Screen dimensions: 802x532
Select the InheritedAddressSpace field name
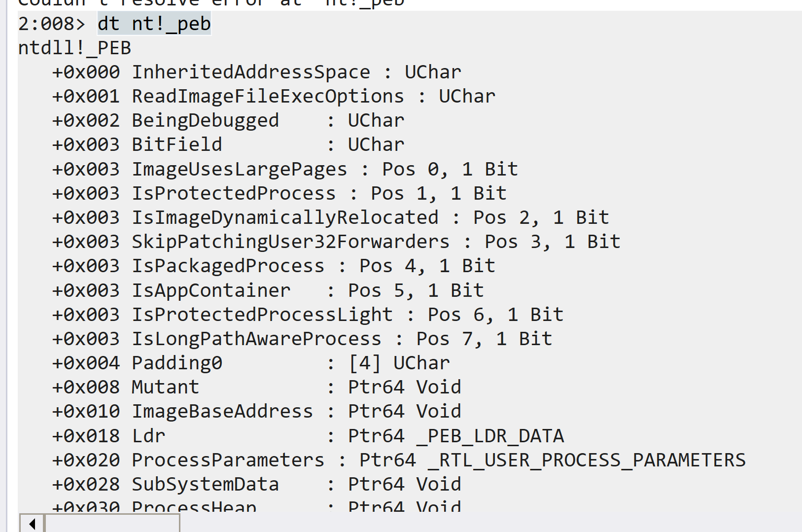click(251, 72)
